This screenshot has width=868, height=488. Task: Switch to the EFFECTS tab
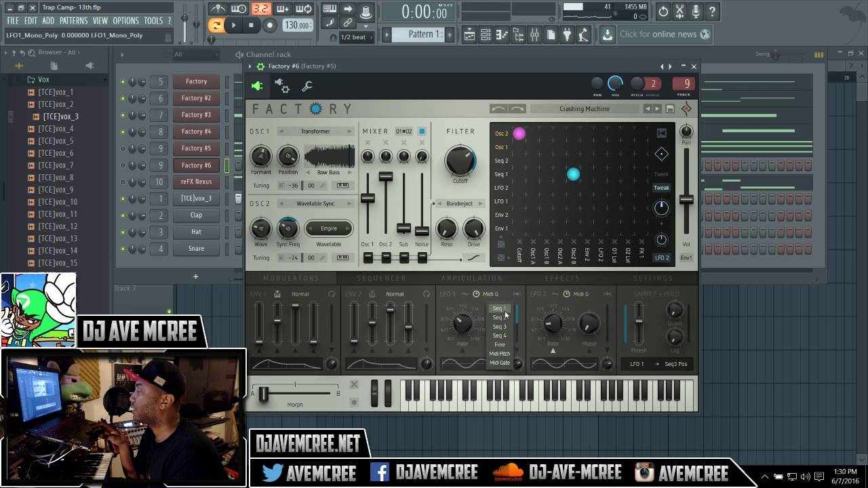[562, 278]
